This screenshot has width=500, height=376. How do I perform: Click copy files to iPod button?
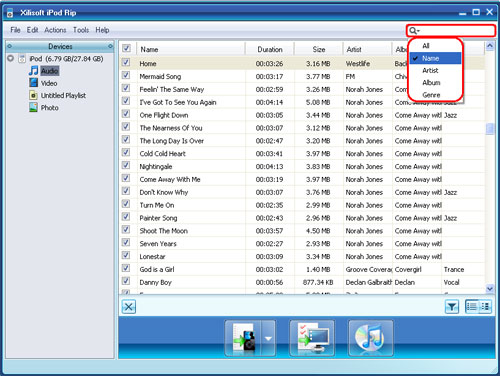point(243,338)
